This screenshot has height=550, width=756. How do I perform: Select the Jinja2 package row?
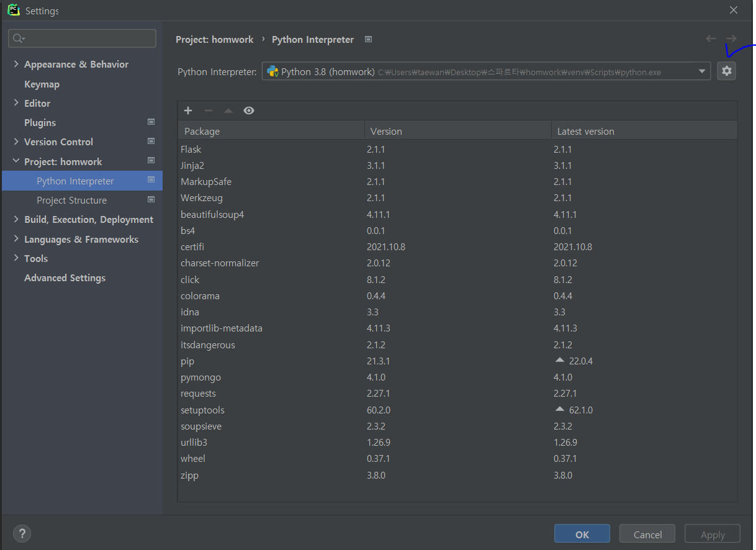point(457,165)
